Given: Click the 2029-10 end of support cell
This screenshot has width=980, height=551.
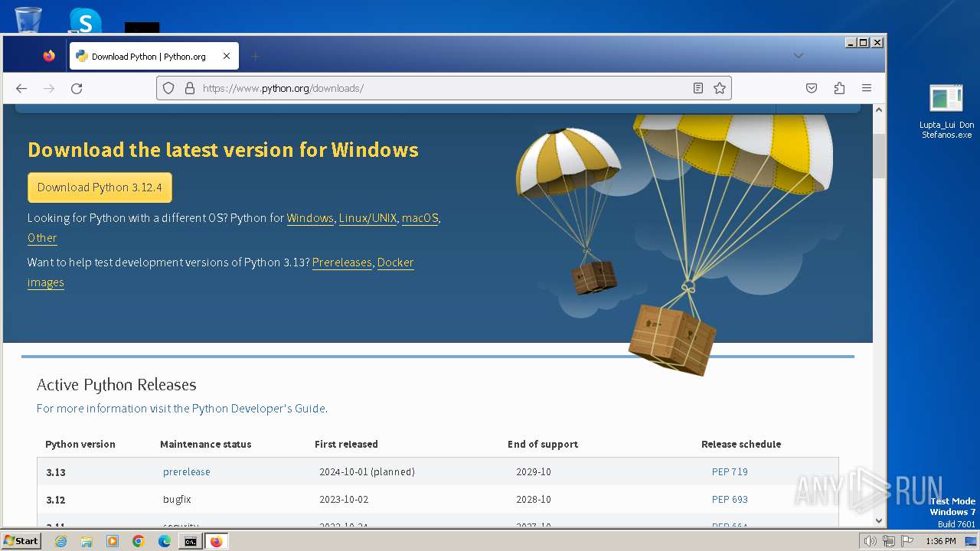Looking at the screenshot, I should click(x=534, y=472).
